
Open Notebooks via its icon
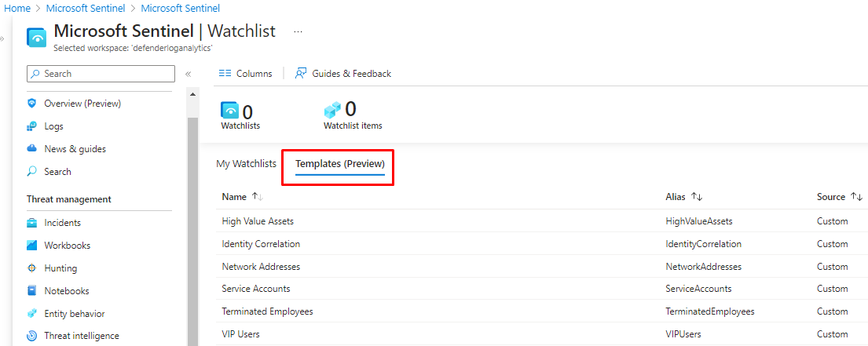32,291
